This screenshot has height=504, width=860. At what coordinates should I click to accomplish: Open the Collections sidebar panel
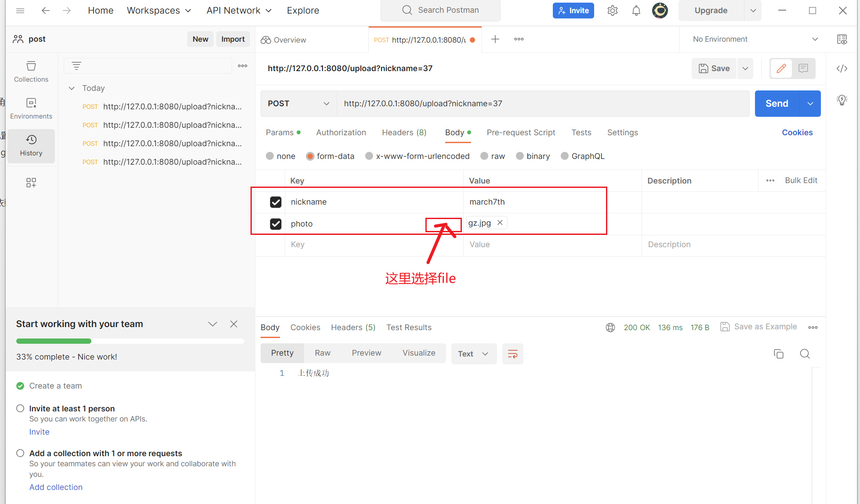click(x=31, y=72)
